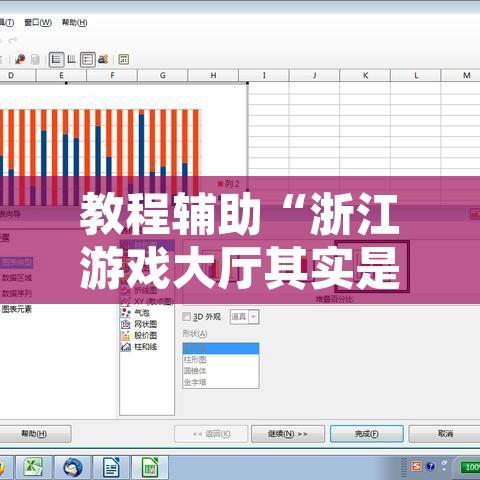The width and height of the screenshot is (480, 480).
Task: Click column header G
Action: pyautogui.click(x=163, y=76)
